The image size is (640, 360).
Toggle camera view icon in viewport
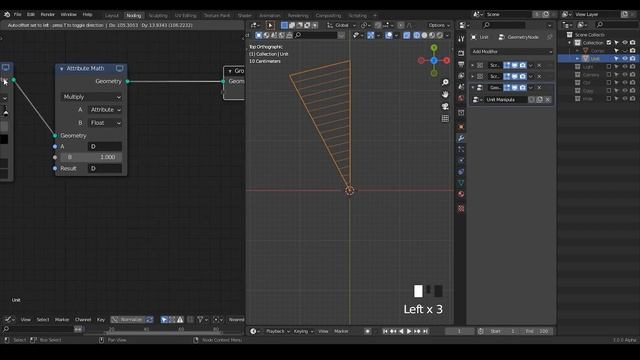(445, 107)
